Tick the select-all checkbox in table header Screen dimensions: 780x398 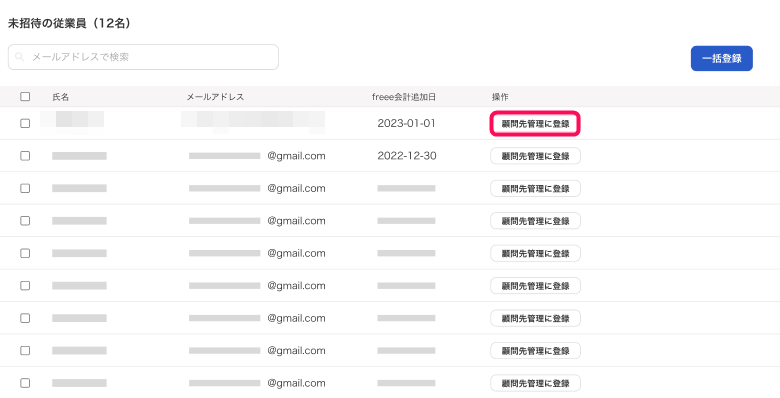tap(25, 97)
